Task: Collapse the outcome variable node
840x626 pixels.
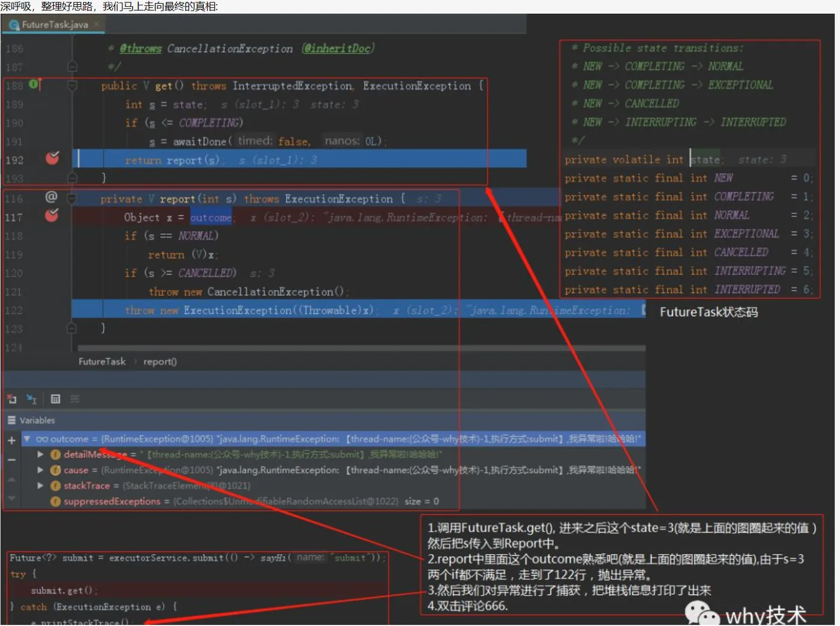Action: point(27,439)
